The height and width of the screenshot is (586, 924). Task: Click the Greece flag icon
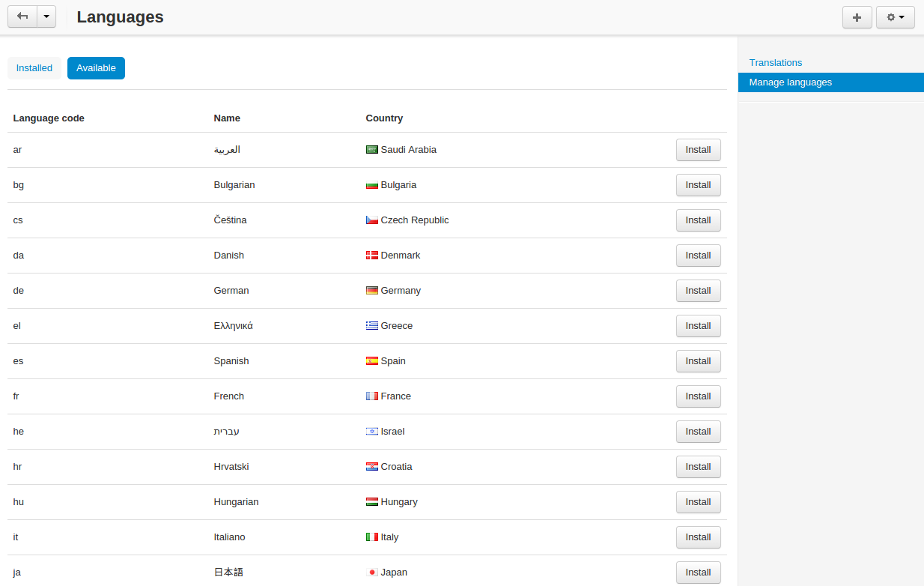pos(372,326)
